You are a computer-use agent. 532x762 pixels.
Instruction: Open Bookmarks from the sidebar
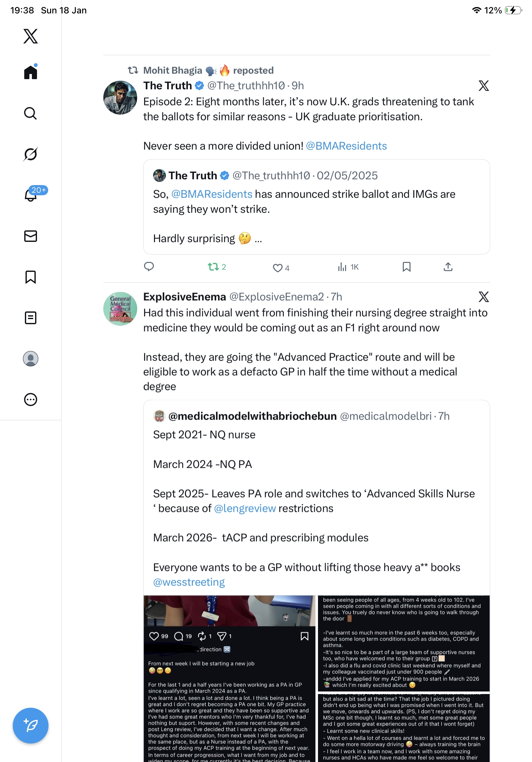click(x=31, y=277)
